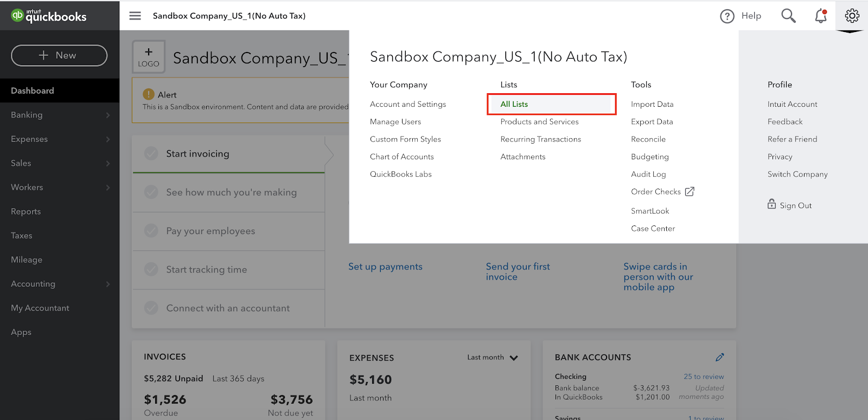Click Swipe cards in person link
The width and height of the screenshot is (868, 420).
(x=658, y=277)
